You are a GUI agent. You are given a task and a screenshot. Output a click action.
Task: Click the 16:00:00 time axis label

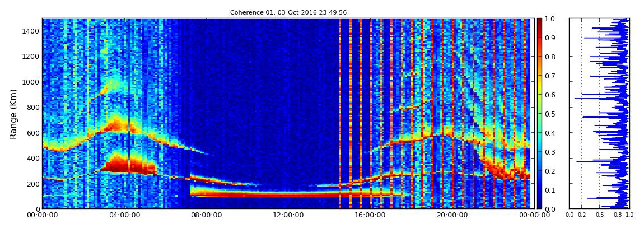(371, 215)
